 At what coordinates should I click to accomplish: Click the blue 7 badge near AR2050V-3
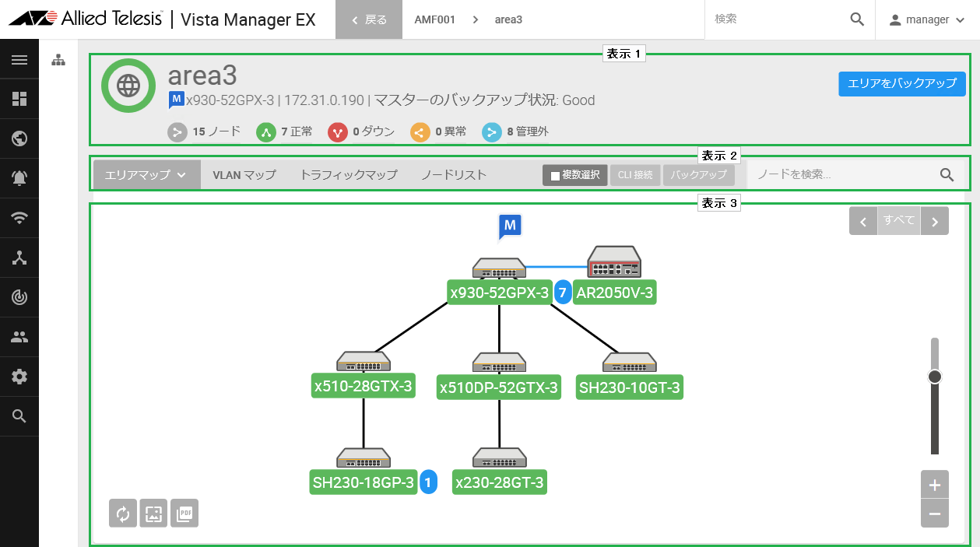pos(563,293)
